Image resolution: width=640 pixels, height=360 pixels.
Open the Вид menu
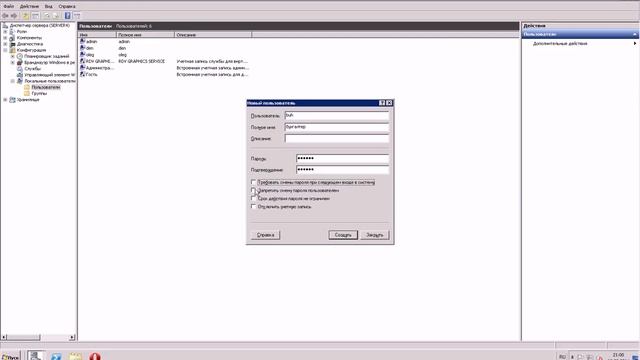click(x=49, y=7)
